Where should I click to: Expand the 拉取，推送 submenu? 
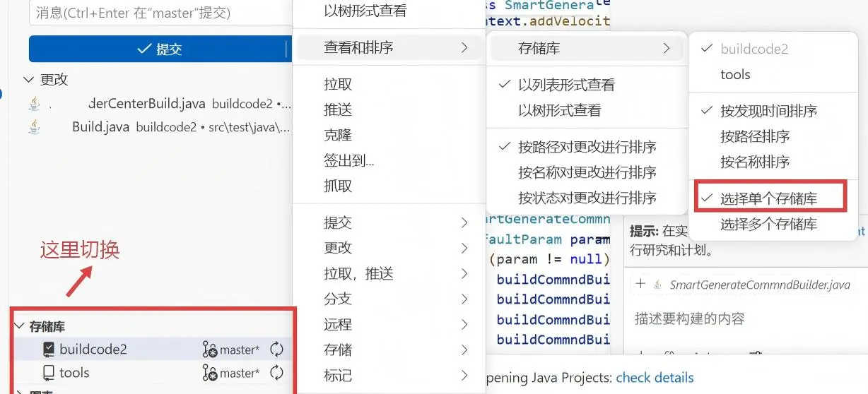coord(388,273)
